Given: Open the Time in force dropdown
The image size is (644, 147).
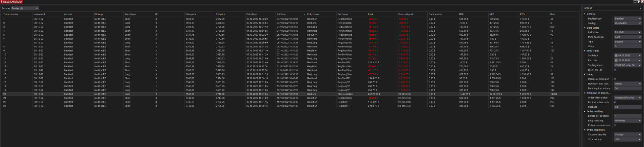Looking at the screenshot, I should point(628,139).
